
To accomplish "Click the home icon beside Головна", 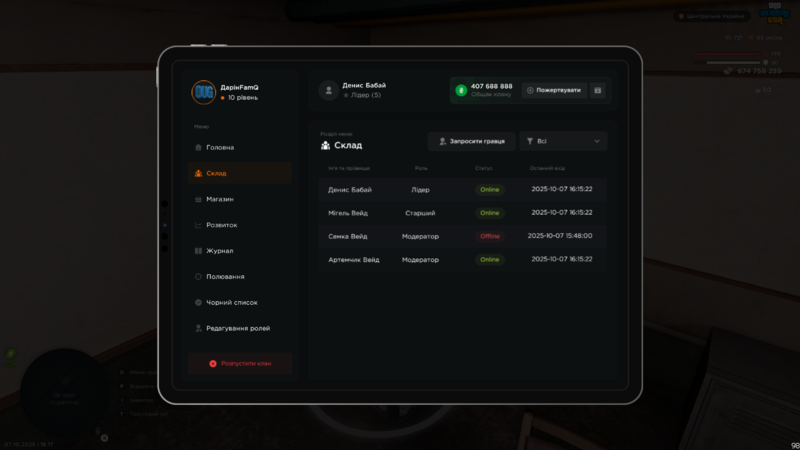I will 198,147.
